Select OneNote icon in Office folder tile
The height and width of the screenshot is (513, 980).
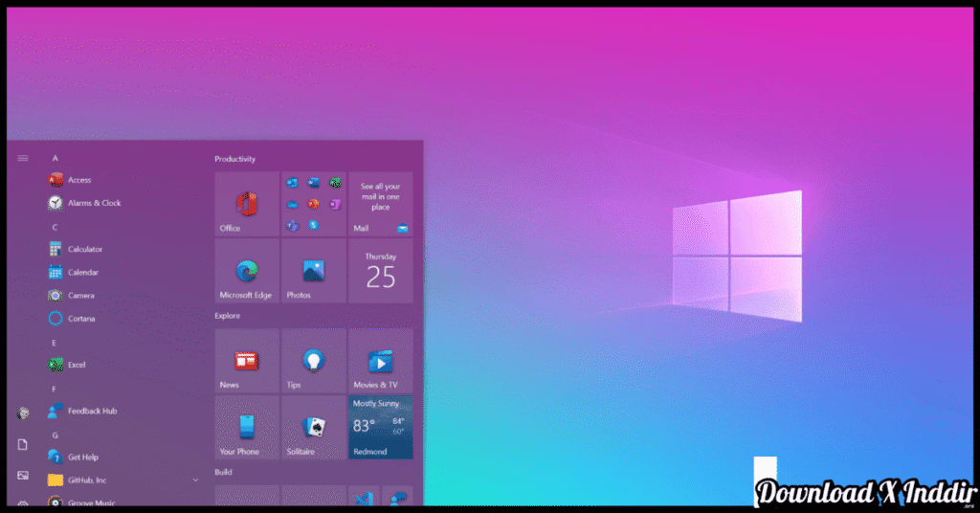point(336,204)
